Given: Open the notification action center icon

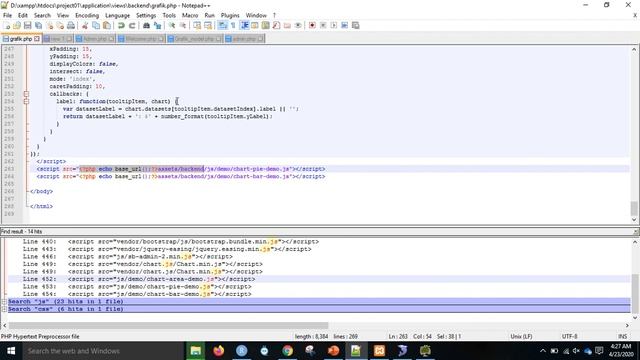Looking at the screenshot, I should point(599,351).
